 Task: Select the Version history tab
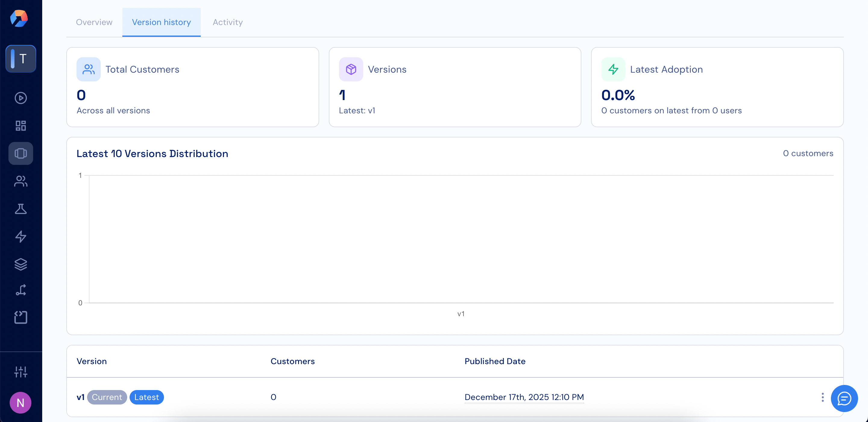click(x=162, y=22)
